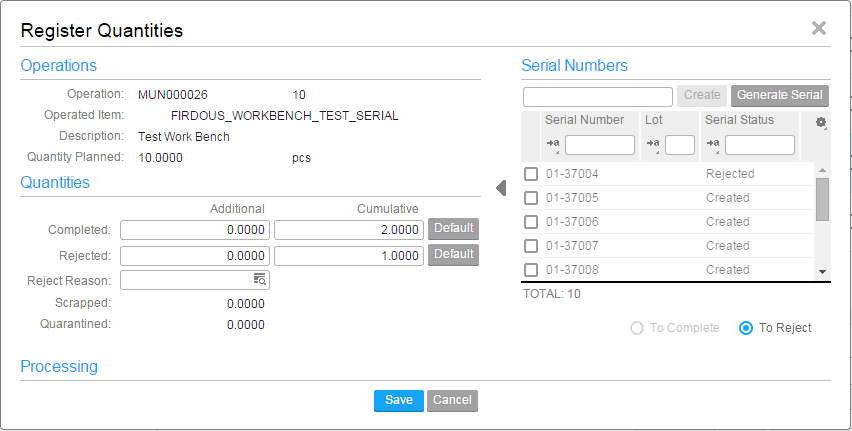The width and height of the screenshot is (852, 431).
Task: Collapse the Serial Numbers panel arrow
Action: tap(501, 188)
